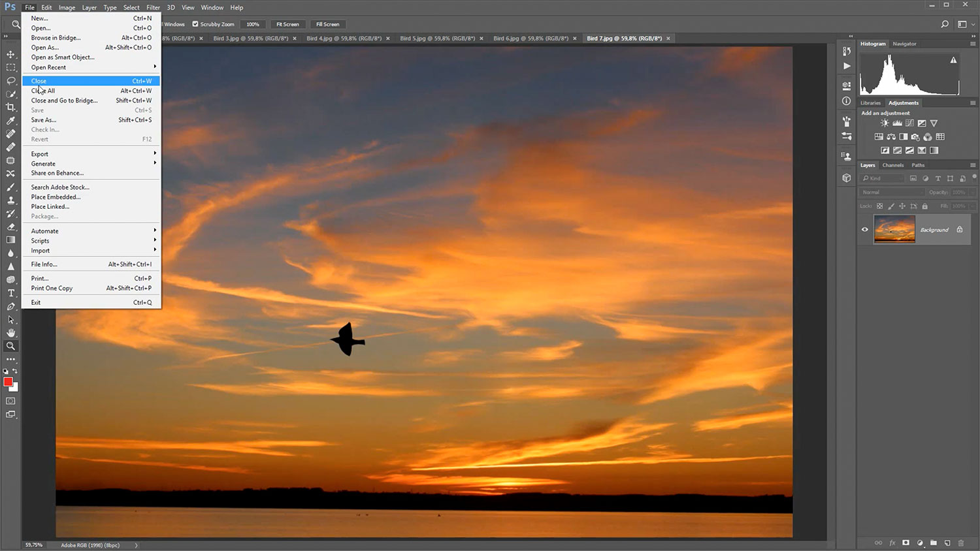Image resolution: width=980 pixels, height=551 pixels.
Task: Click the Background layer thumbnail
Action: click(x=894, y=230)
